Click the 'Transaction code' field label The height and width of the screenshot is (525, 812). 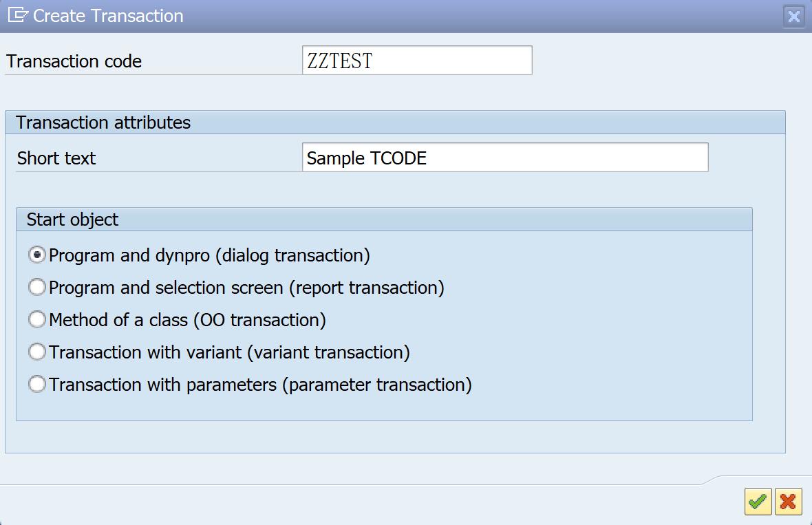coord(74,61)
